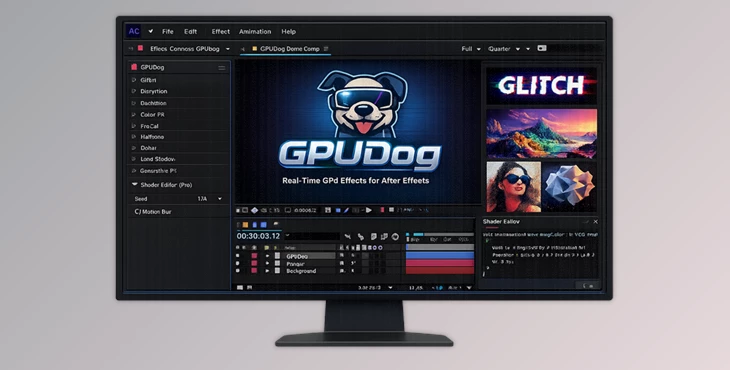Click red label swatch of Background layer
This screenshot has width=730, height=370.
coord(254,270)
